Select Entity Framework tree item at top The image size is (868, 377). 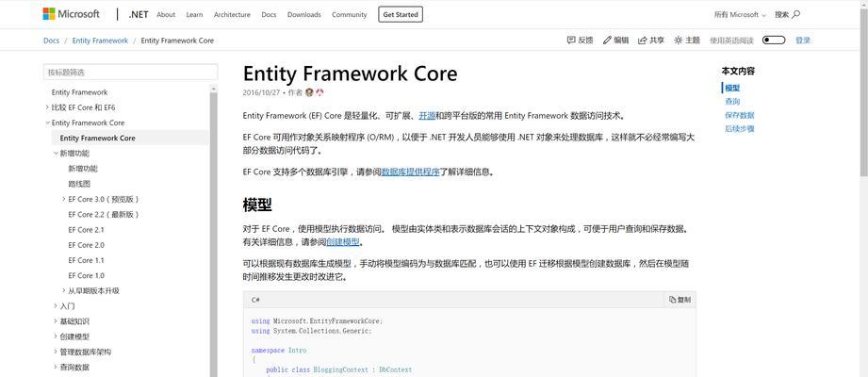coord(80,92)
